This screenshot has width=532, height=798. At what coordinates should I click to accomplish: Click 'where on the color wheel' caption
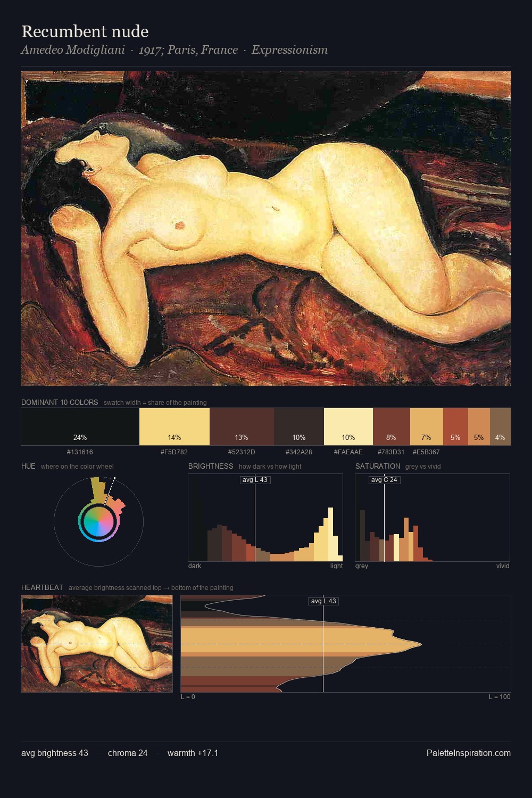point(77,467)
